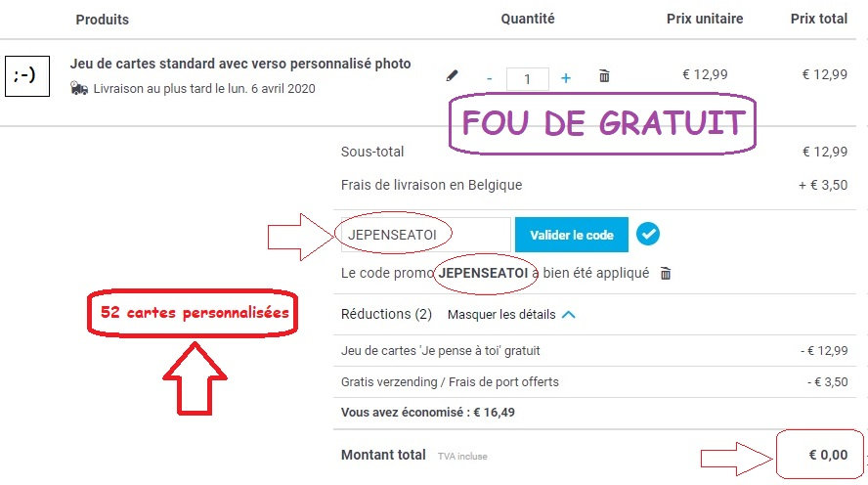Collapse details via Masquer les détails
Screen dimensions: 868x485
coord(501,315)
